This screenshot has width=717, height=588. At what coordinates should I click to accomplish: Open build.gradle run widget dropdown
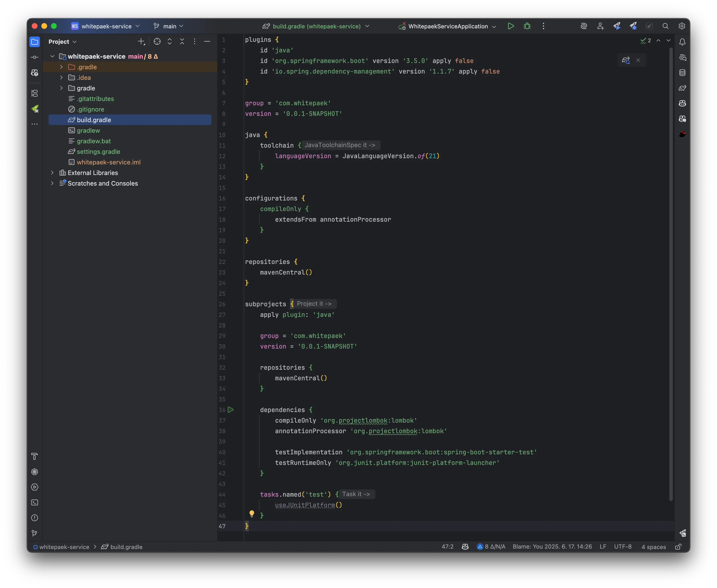[x=316, y=26]
